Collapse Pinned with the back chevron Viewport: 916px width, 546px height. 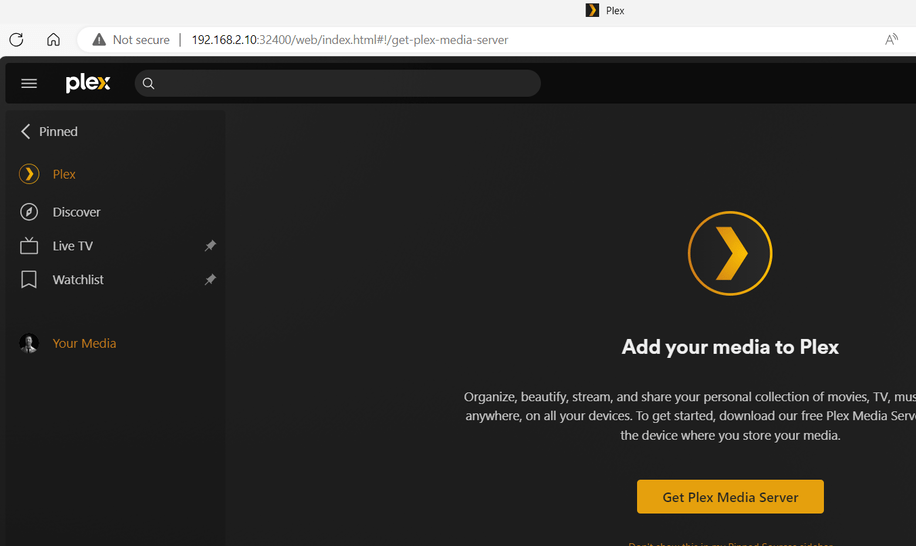[25, 131]
